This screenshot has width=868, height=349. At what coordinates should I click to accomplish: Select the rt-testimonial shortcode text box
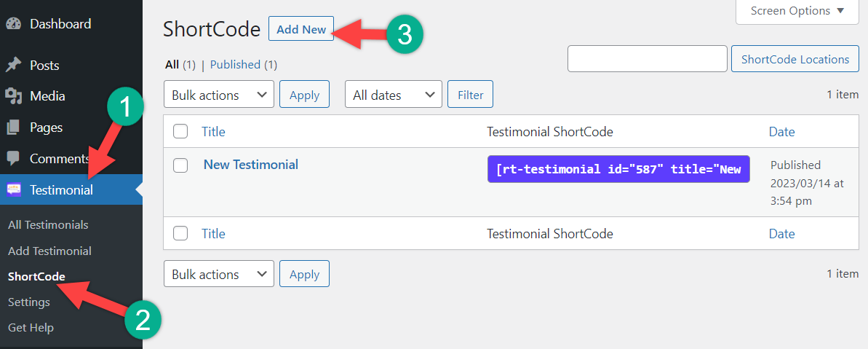pos(618,169)
